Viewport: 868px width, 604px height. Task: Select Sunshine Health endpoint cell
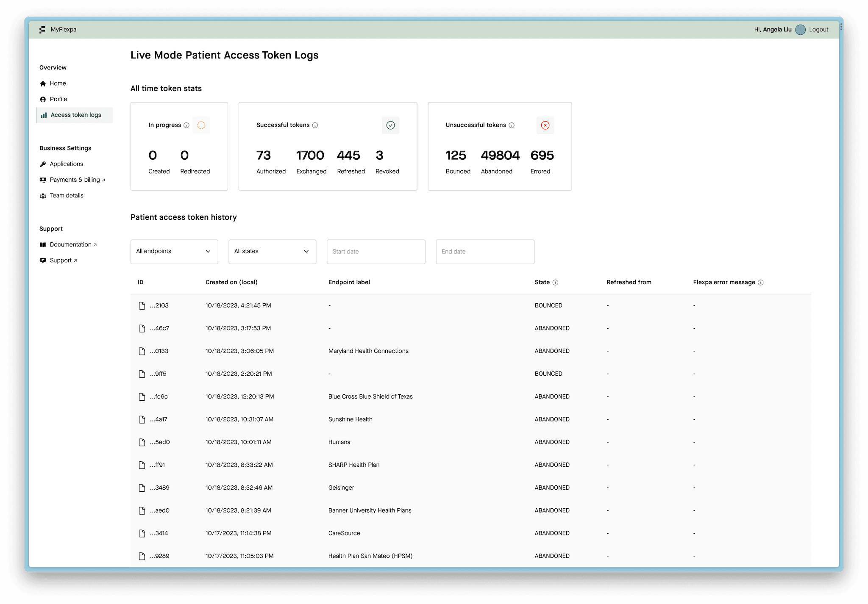[351, 419]
